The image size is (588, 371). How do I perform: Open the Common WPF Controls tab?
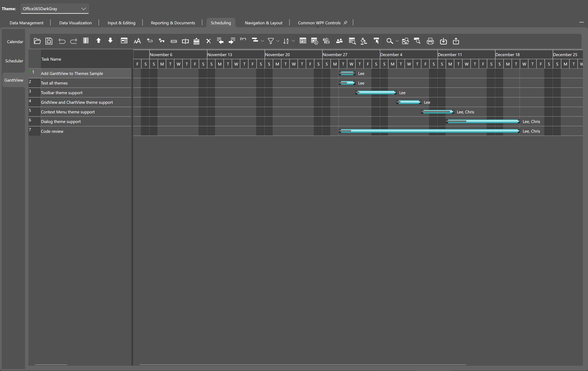(x=319, y=23)
